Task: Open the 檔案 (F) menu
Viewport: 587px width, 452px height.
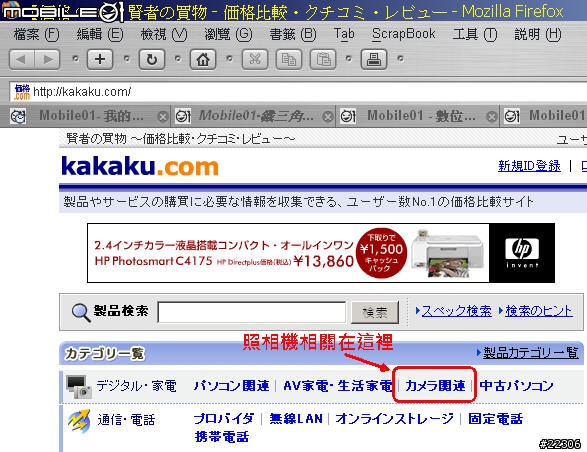Action: pyautogui.click(x=36, y=34)
